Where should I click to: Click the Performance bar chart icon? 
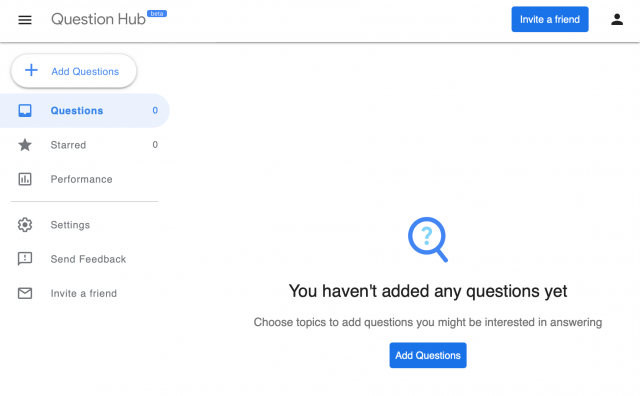25,179
